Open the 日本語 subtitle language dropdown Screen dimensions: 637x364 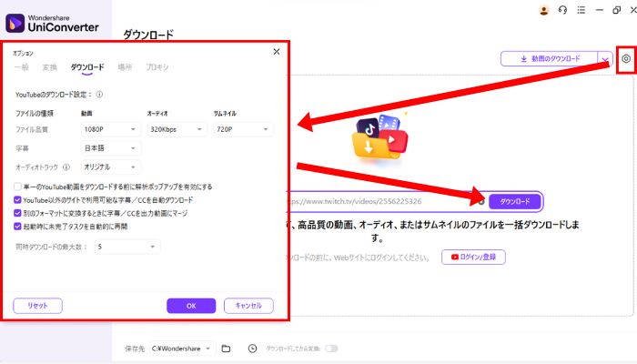110,148
